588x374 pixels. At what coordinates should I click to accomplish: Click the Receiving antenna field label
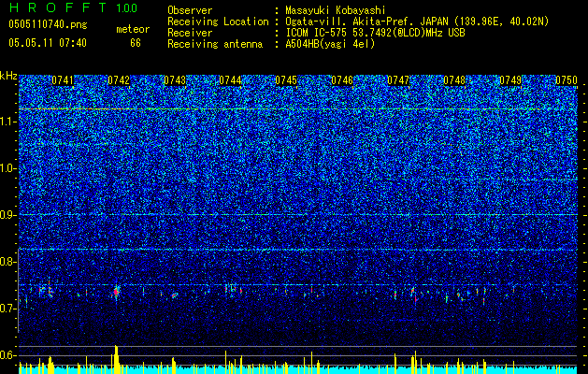pos(215,44)
